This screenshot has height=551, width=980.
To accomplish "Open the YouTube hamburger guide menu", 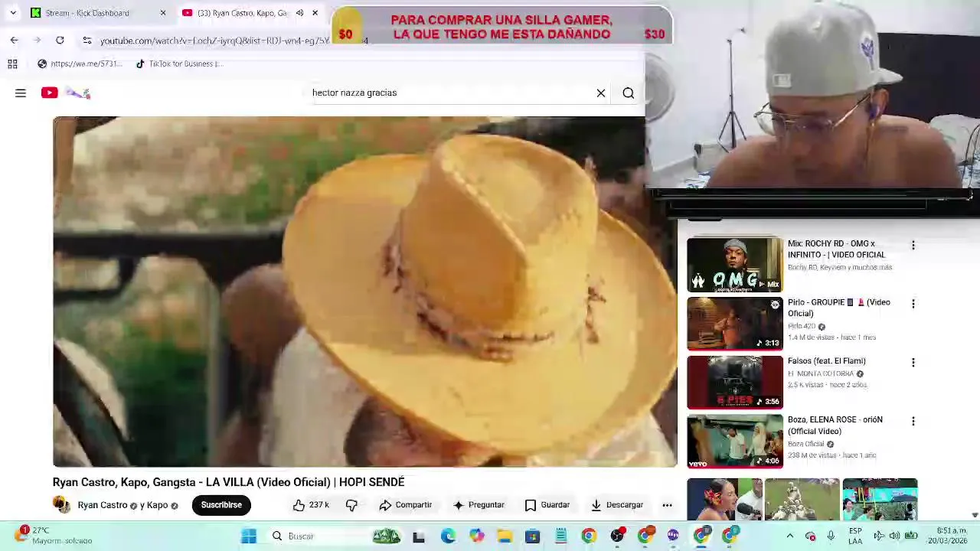I will tap(21, 93).
